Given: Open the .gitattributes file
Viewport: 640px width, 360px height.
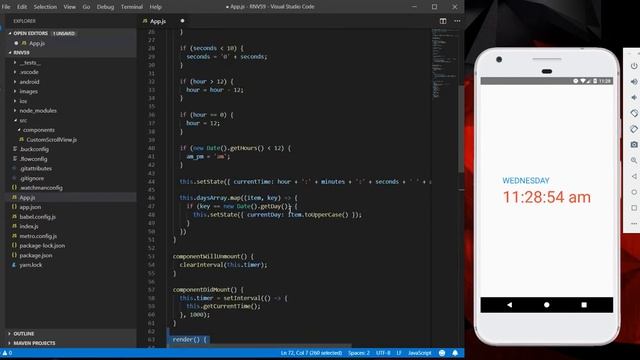Looking at the screenshot, I should click(36, 169).
